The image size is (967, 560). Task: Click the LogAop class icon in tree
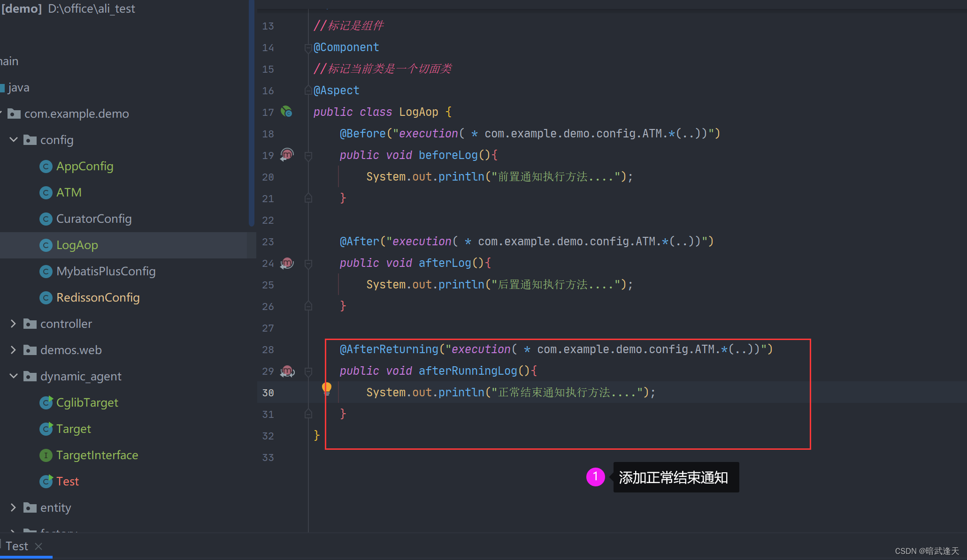coord(46,245)
